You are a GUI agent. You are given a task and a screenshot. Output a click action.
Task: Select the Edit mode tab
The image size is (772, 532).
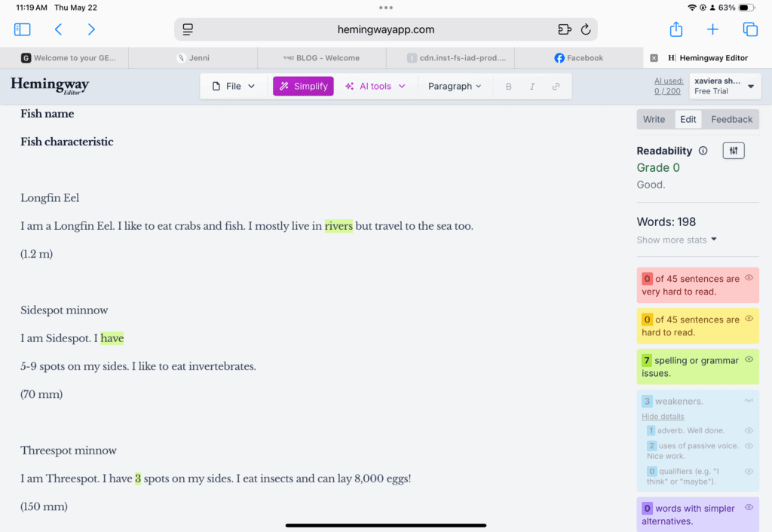coord(688,120)
